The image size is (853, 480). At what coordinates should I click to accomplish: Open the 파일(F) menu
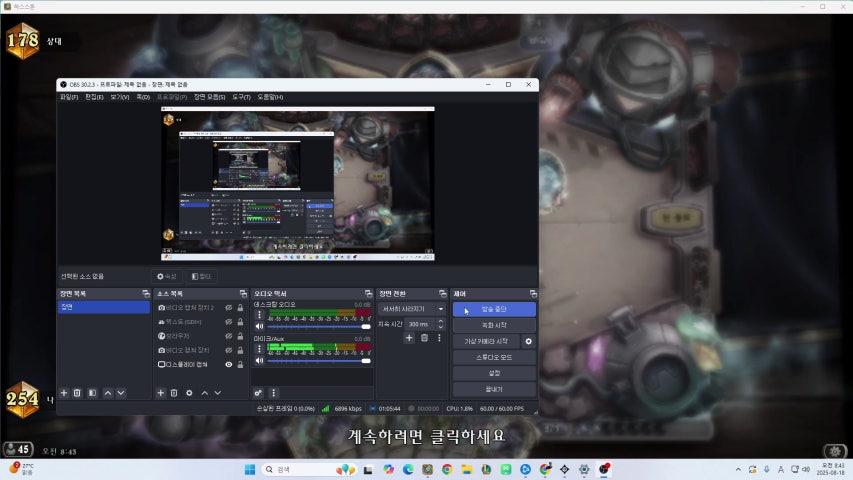tap(69, 97)
